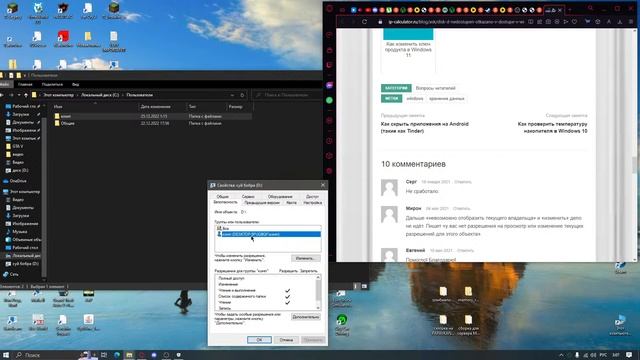The width and height of the screenshot is (640, 360).
Task: Open Поделиться ribbon tab in Explorer
Action: point(52,84)
